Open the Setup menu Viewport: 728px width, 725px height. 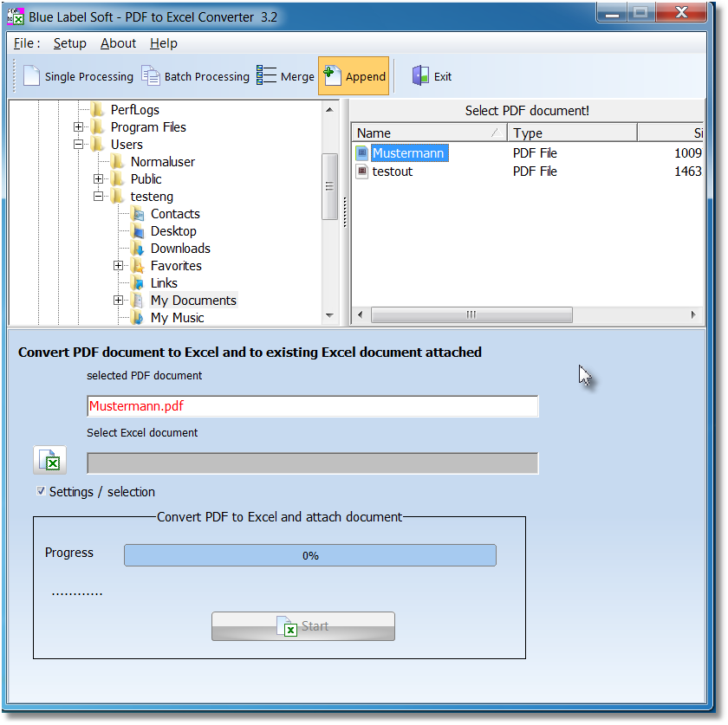[70, 43]
